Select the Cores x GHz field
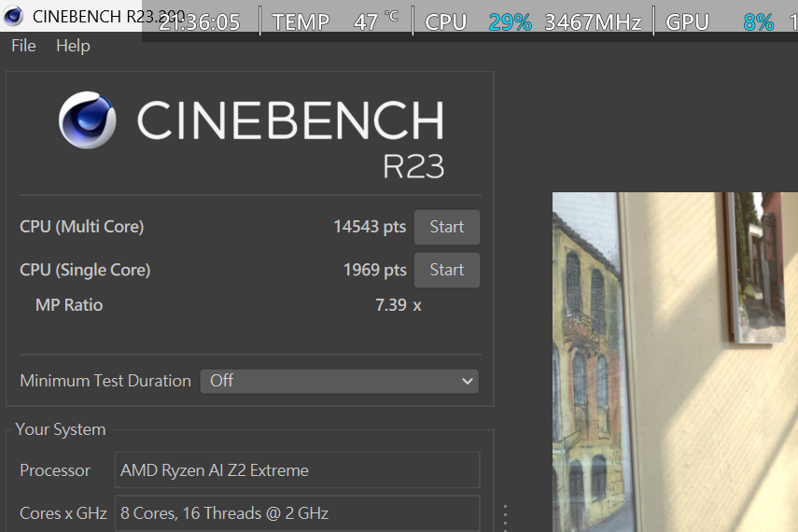Screen dimensions: 798x532 click(x=297, y=513)
